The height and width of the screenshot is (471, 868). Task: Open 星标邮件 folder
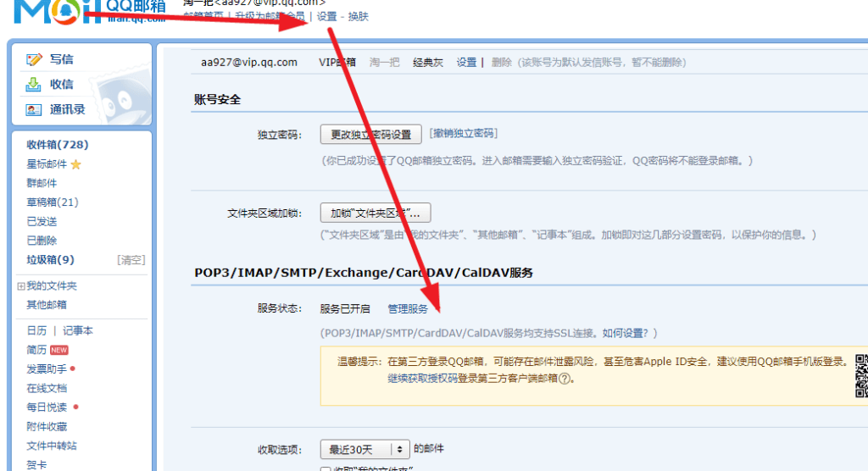(47, 163)
